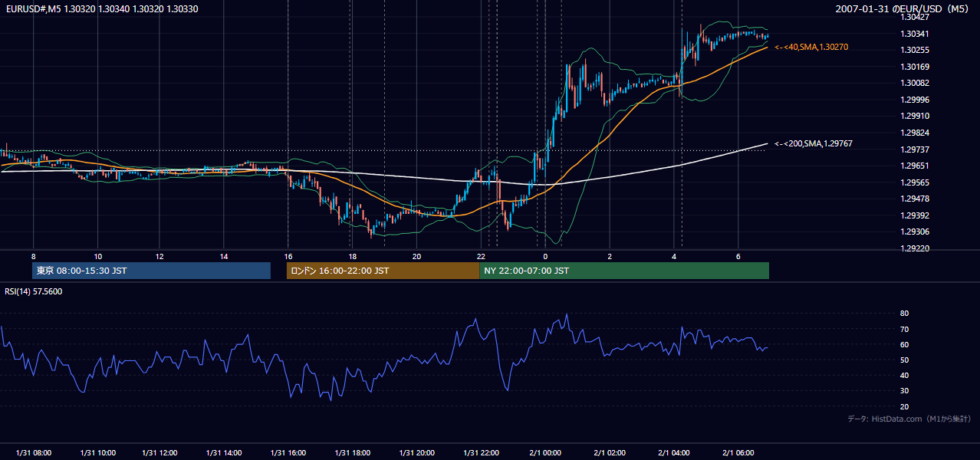
Task: Open the HistData.com data source credit
Action: coord(909,419)
